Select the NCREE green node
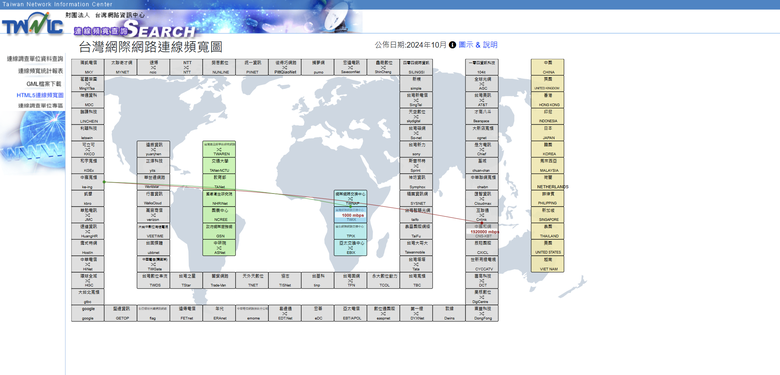 click(x=219, y=215)
